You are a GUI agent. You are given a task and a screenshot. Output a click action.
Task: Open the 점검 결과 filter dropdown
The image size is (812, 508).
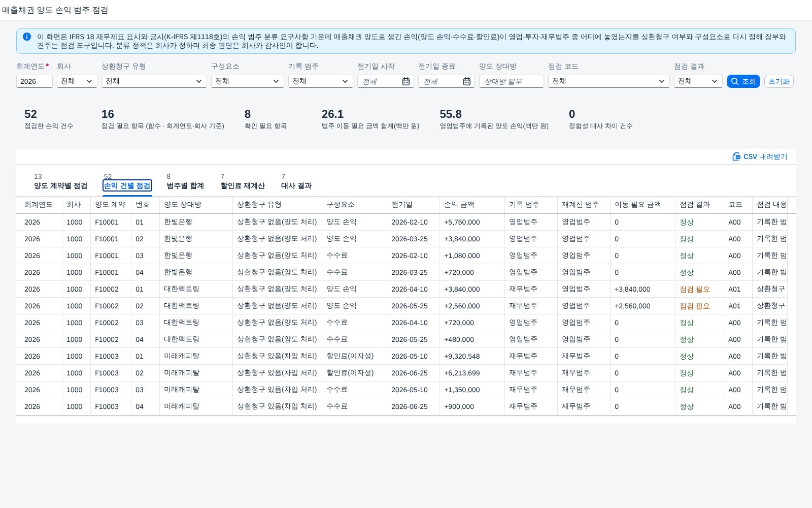(698, 81)
